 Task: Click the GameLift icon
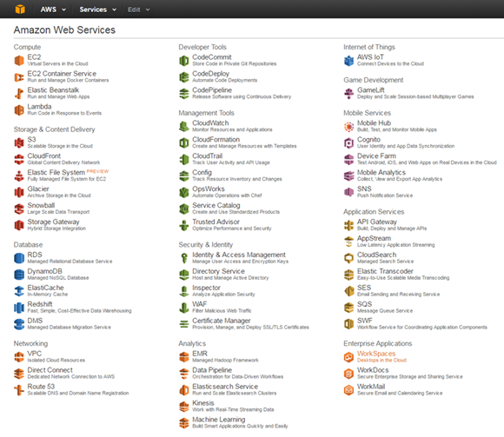coord(349,94)
